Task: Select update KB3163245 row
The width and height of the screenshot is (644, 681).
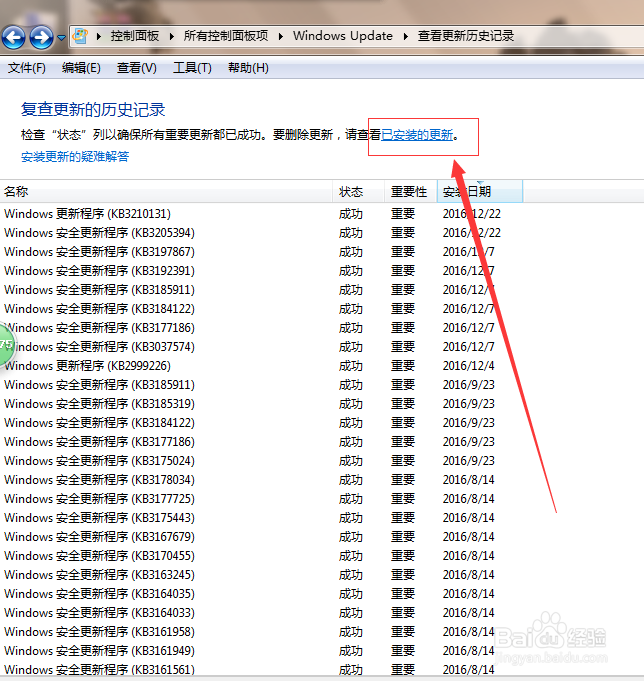Action: tap(261, 575)
